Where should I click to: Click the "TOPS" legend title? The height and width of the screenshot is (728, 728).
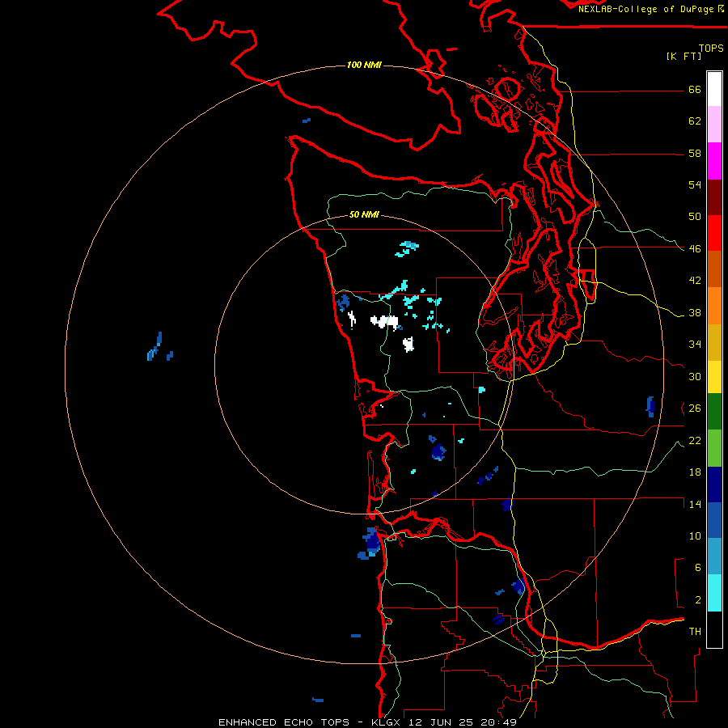pos(711,49)
